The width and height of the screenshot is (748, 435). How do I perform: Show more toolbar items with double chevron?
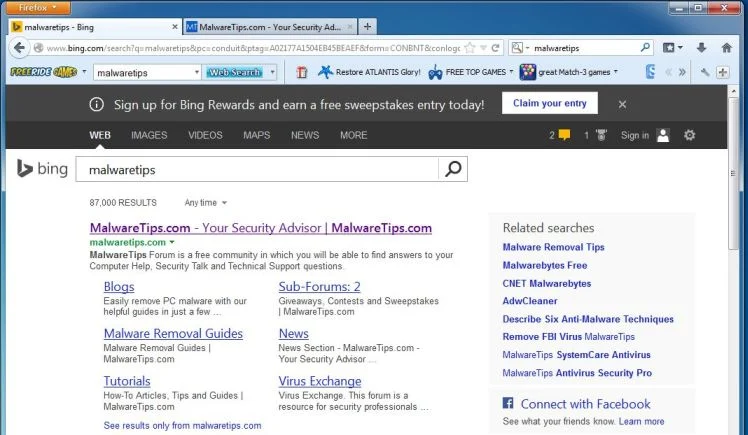pyautogui.click(x=682, y=72)
